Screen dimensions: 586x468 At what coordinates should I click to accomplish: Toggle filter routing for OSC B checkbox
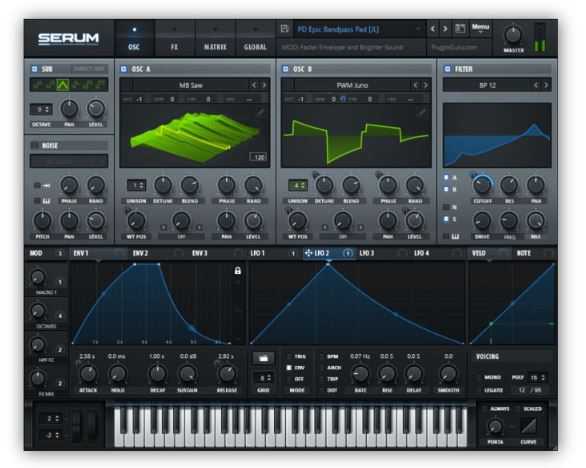coord(446,189)
